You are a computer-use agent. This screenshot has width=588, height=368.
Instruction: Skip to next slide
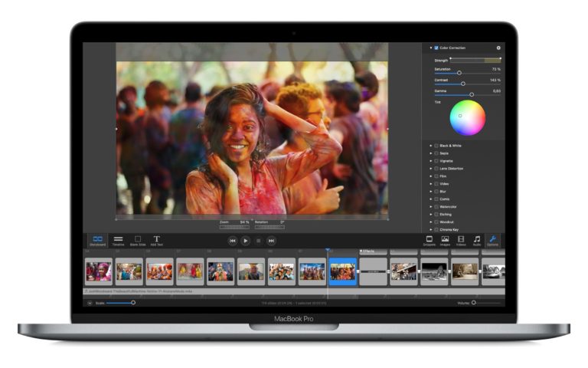click(x=272, y=241)
